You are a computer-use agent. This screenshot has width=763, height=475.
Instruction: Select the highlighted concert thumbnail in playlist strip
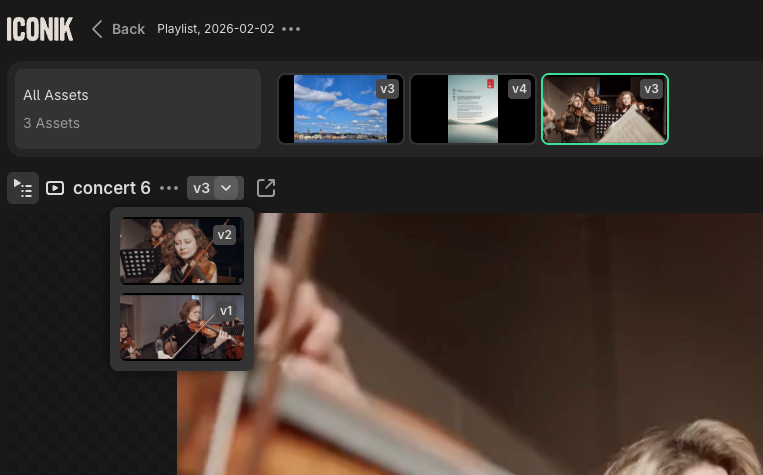pos(604,109)
